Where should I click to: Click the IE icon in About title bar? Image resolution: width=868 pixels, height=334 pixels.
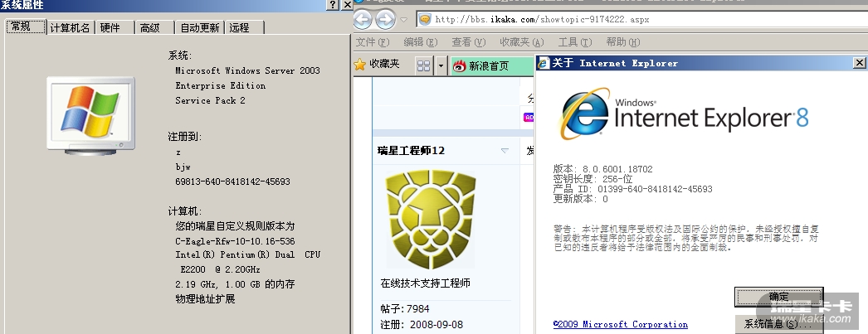click(x=543, y=62)
